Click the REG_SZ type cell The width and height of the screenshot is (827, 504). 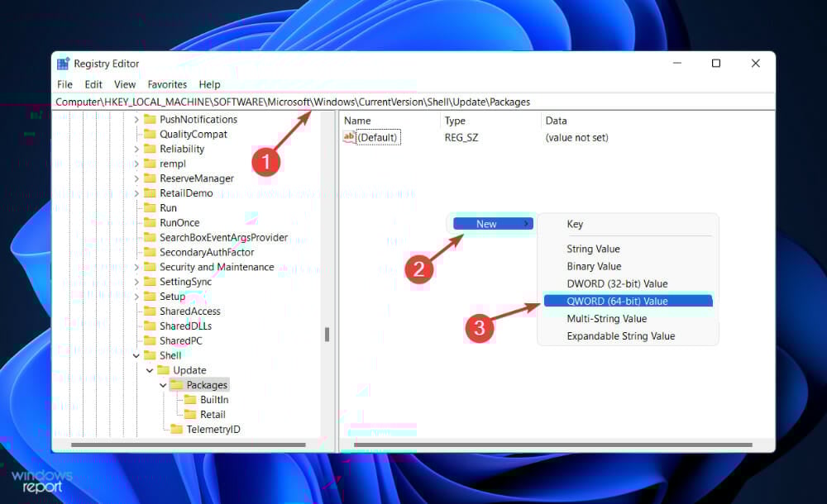[x=461, y=138]
